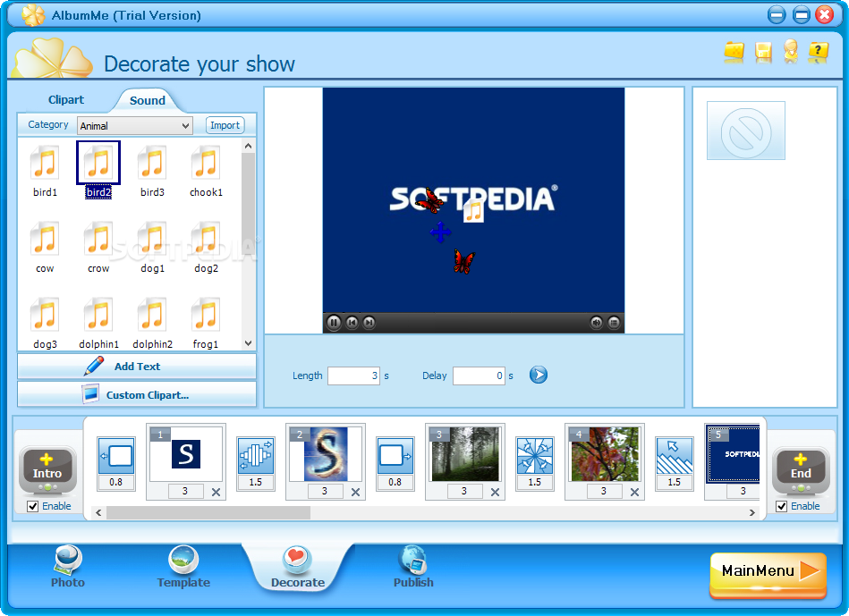The image size is (849, 616).
Task: Select the bird1 sound clip
Action: point(45,171)
